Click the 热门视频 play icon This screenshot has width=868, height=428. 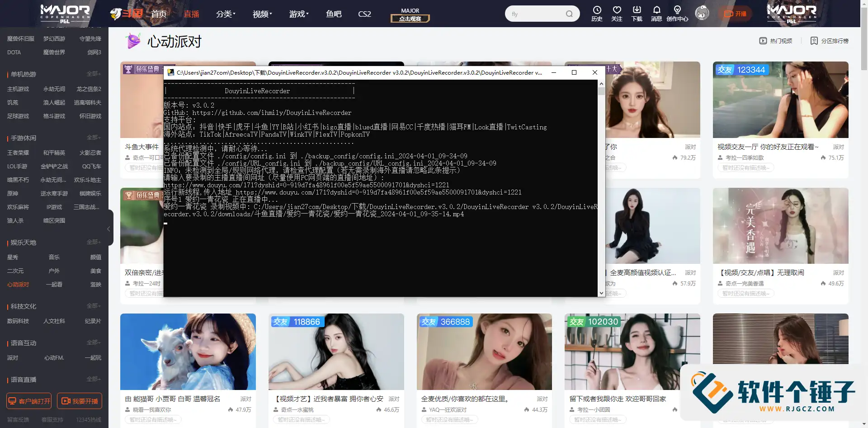tap(763, 41)
